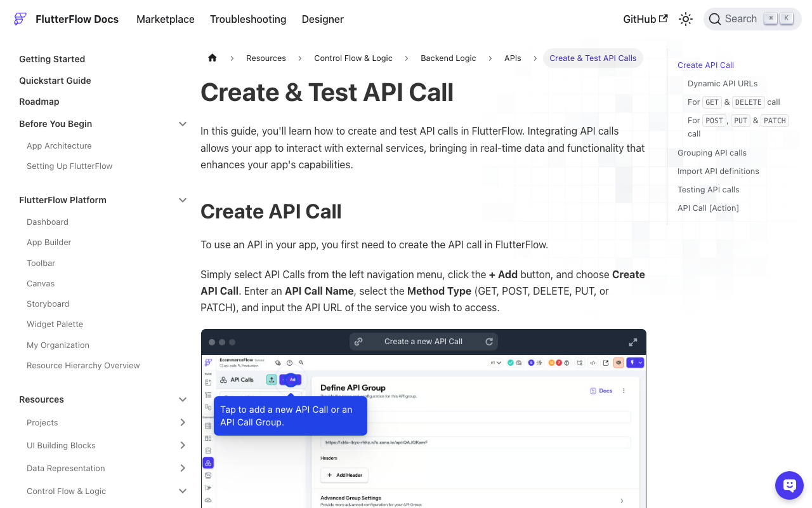Open the support chat bubble icon
This screenshot has height=508, width=812.
[789, 486]
